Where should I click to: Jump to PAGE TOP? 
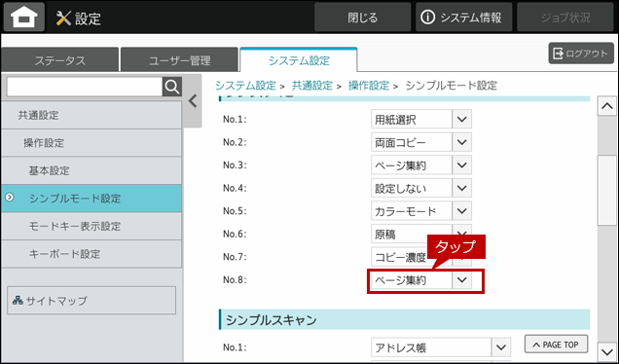click(x=556, y=345)
